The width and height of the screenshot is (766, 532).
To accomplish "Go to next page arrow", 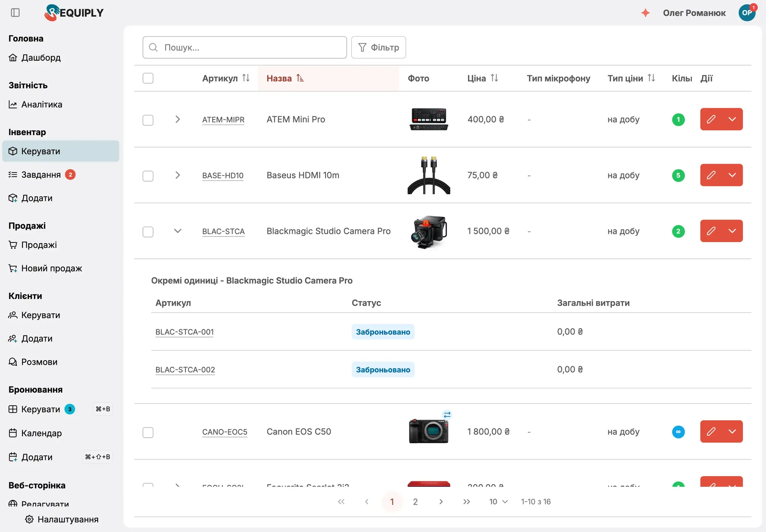I will click(x=441, y=502).
